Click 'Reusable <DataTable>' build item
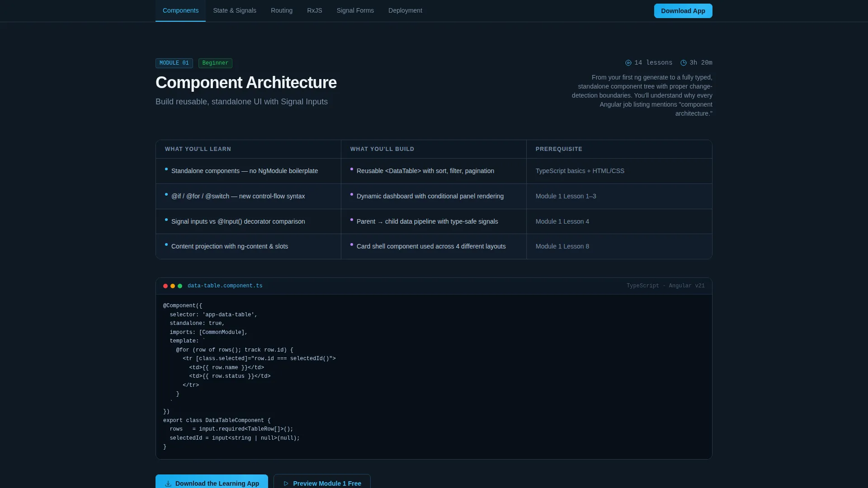Viewport: 868px width, 488px height. point(425,171)
